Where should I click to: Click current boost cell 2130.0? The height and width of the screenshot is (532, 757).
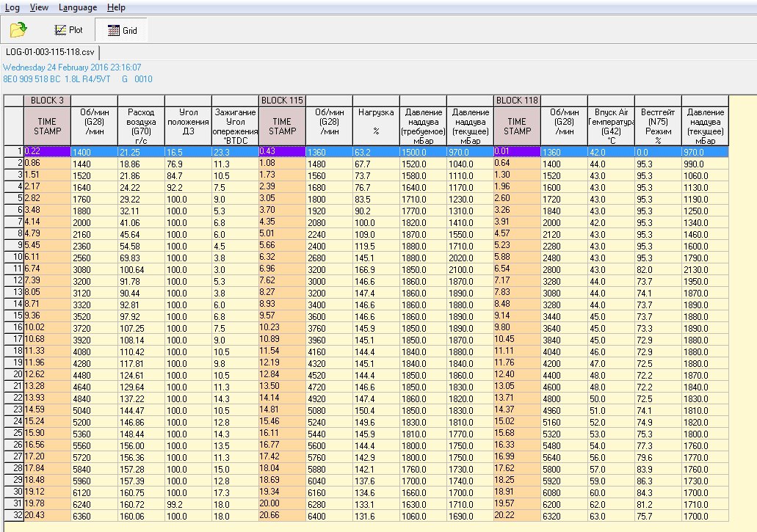(705, 269)
